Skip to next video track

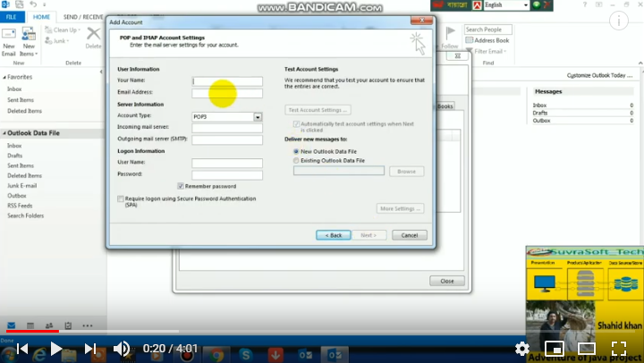pos(89,349)
